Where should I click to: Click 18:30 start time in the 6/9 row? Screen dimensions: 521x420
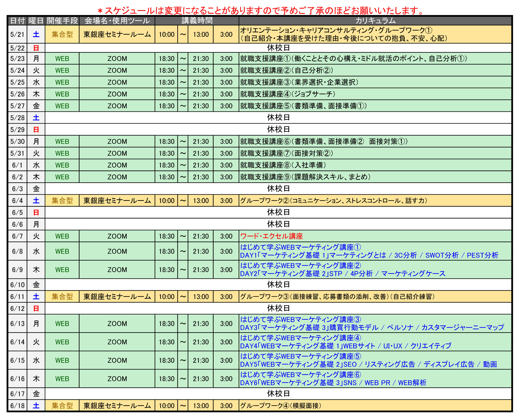(x=167, y=270)
